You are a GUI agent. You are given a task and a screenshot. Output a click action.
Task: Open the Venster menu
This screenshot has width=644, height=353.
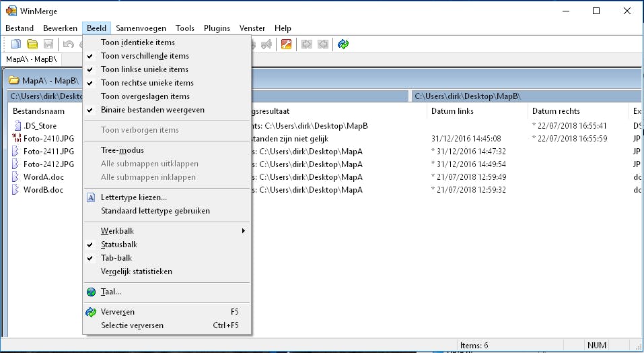pos(252,28)
